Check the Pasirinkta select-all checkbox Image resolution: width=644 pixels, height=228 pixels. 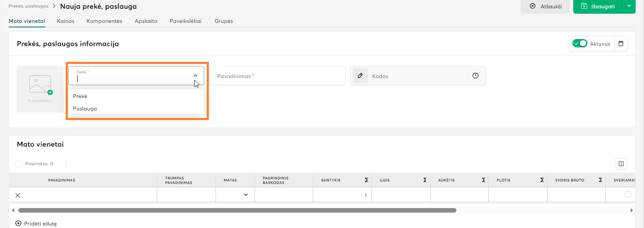pyautogui.click(x=19, y=164)
